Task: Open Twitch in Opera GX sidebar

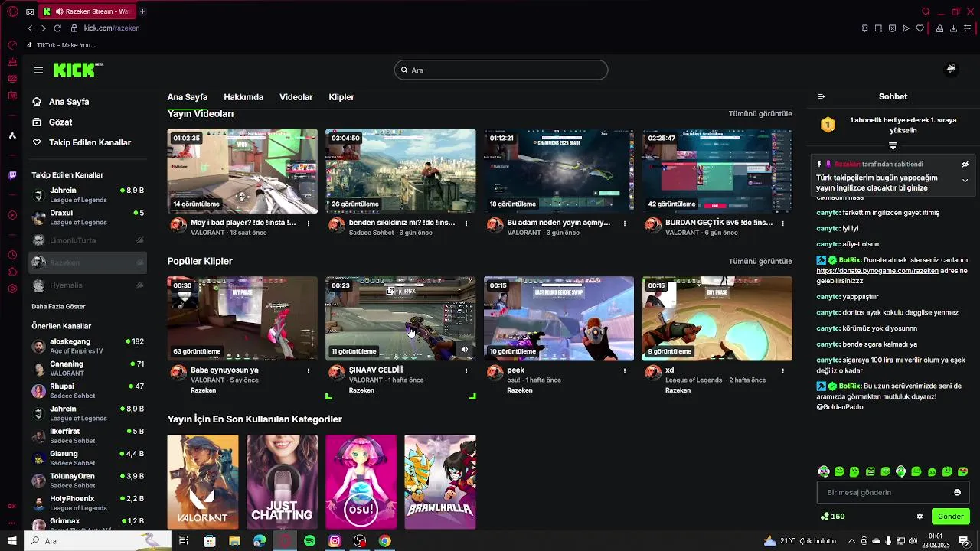Action: [x=12, y=175]
